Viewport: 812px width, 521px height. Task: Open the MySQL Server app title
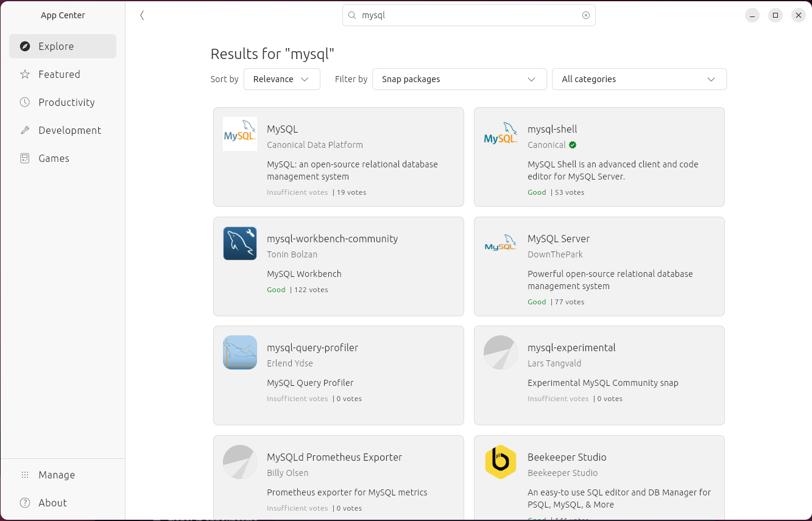(x=559, y=239)
